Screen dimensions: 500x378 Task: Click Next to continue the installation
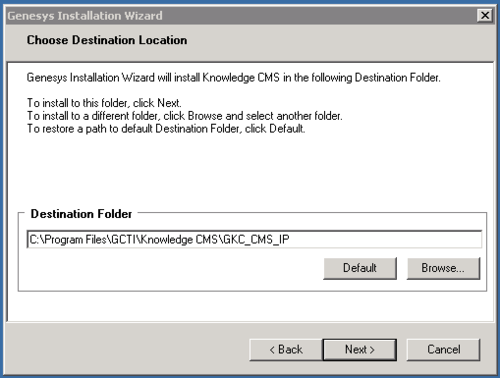[x=360, y=350]
